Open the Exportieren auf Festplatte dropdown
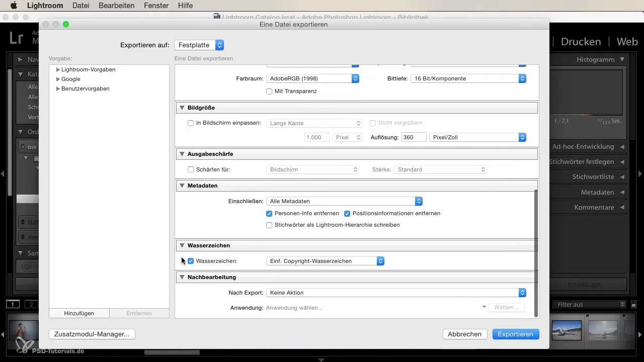 [x=199, y=45]
